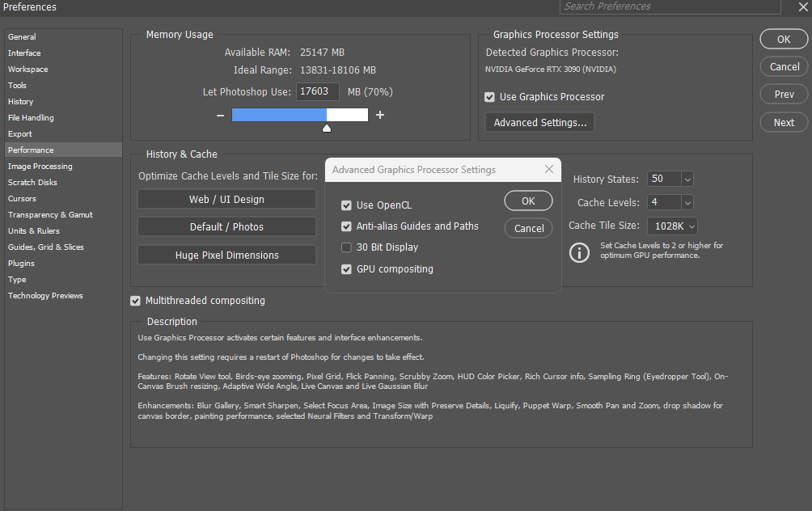Click the memory usage slider handle
This screenshot has height=511, width=812.
(x=327, y=128)
